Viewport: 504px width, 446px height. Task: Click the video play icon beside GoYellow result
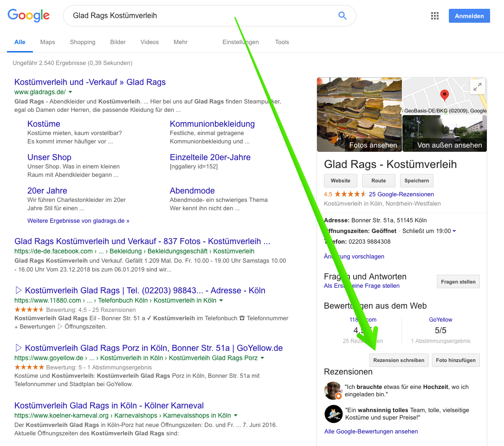(18, 348)
